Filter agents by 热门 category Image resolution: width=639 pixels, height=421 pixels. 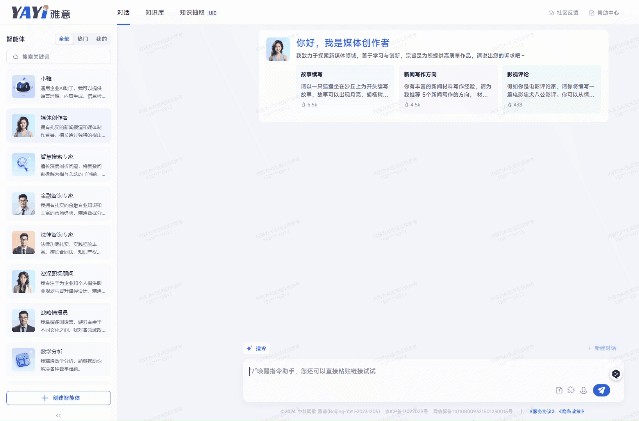[82, 39]
